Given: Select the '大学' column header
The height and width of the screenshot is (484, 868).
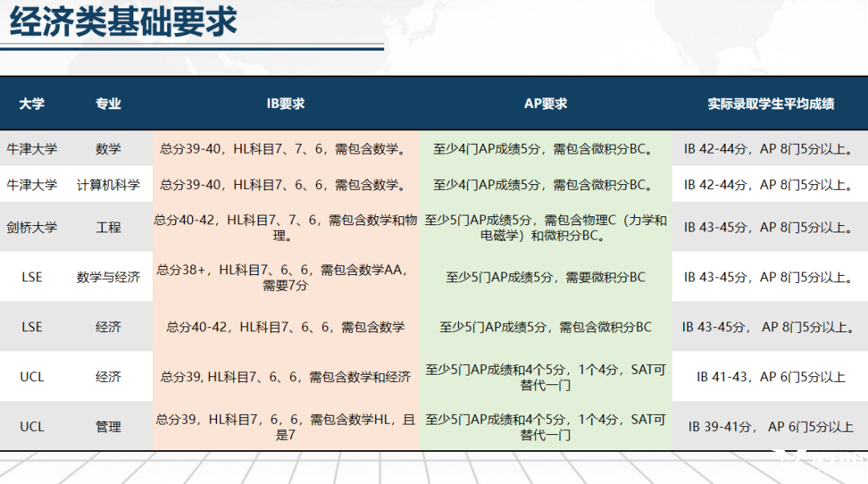Looking at the screenshot, I should click(31, 104).
